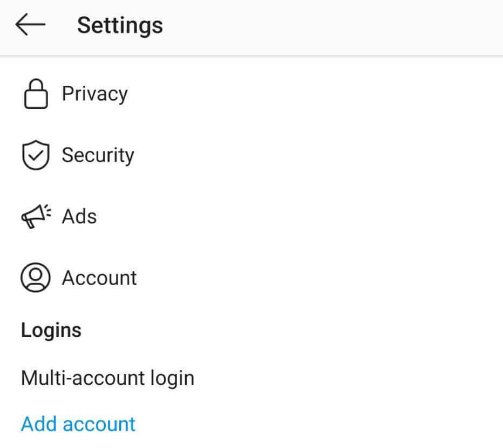Open Multi-account login options
The image size is (503, 448).
(107, 378)
